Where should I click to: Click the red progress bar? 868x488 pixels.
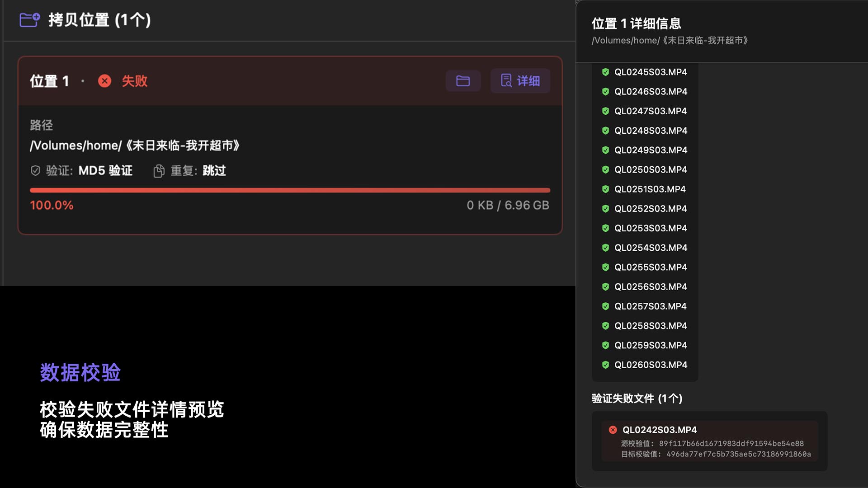point(290,190)
